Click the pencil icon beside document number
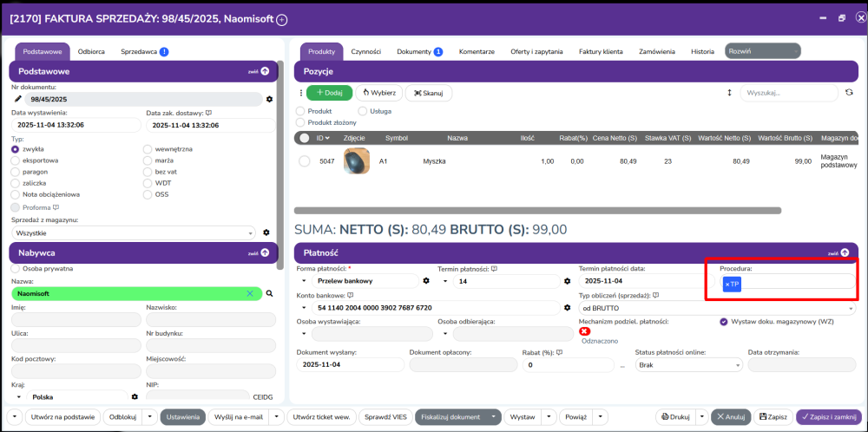Viewport: 868px width, 432px height. pos(18,99)
